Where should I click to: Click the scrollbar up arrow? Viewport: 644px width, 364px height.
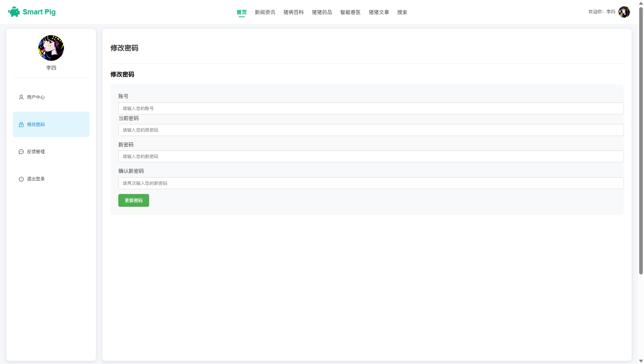pyautogui.click(x=641, y=3)
